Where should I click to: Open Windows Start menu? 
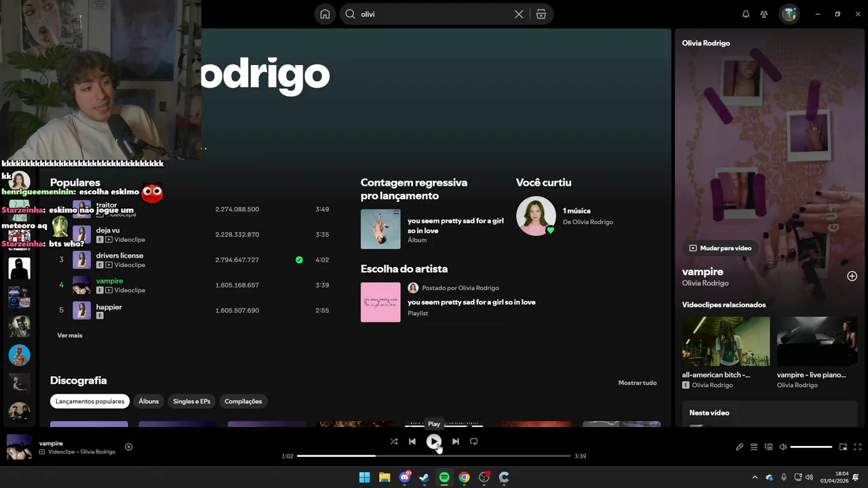tap(364, 477)
